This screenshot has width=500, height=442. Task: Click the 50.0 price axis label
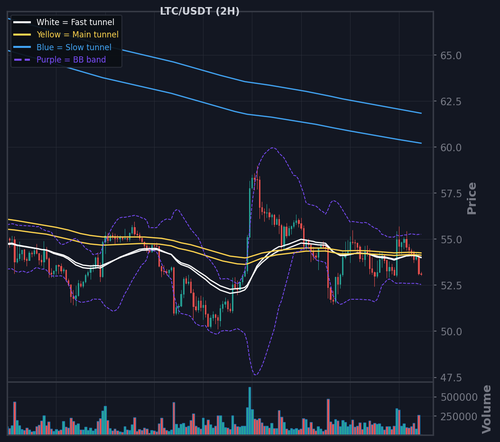[x=451, y=332]
